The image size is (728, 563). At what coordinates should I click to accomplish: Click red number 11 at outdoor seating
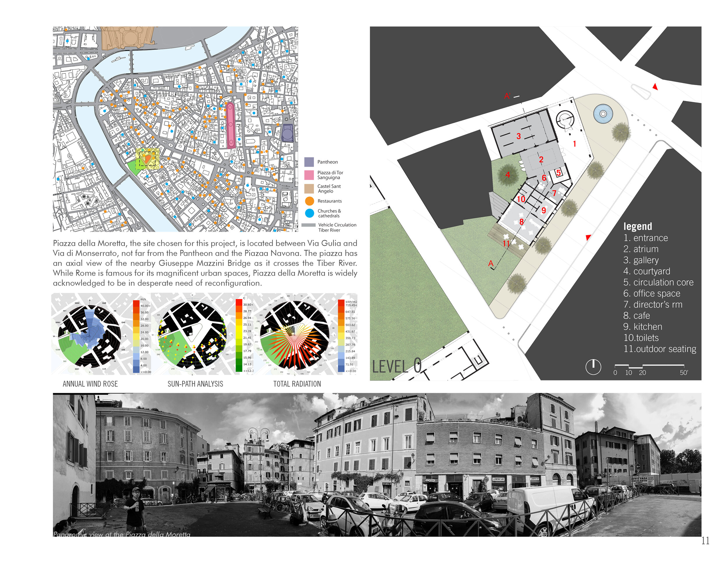pyautogui.click(x=506, y=244)
